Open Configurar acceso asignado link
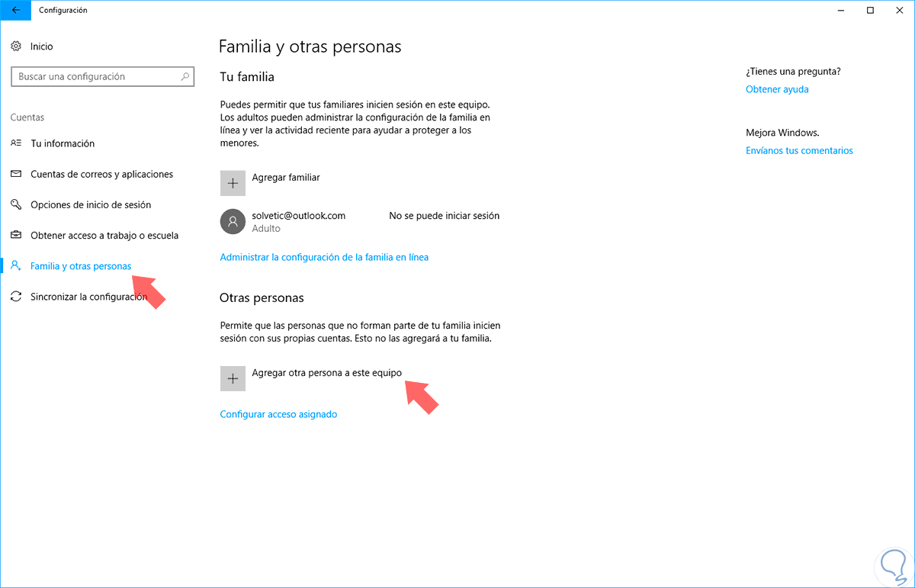This screenshot has width=915, height=588. click(278, 415)
